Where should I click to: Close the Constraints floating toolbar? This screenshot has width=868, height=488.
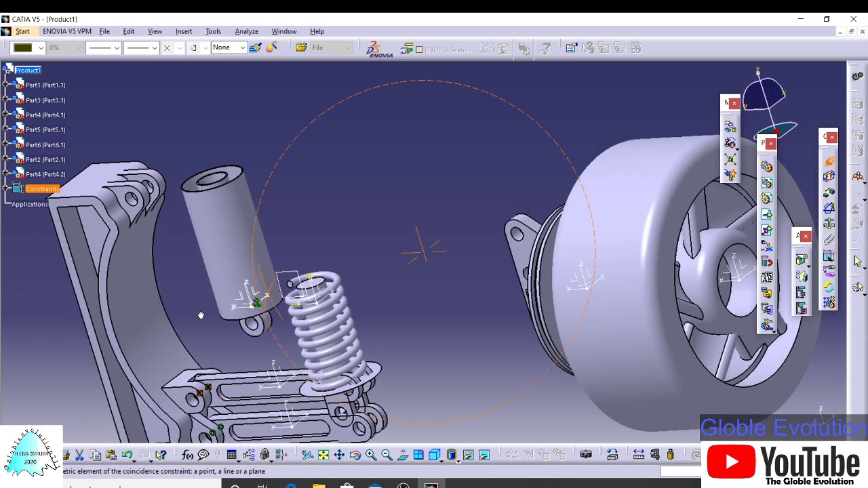click(x=832, y=137)
